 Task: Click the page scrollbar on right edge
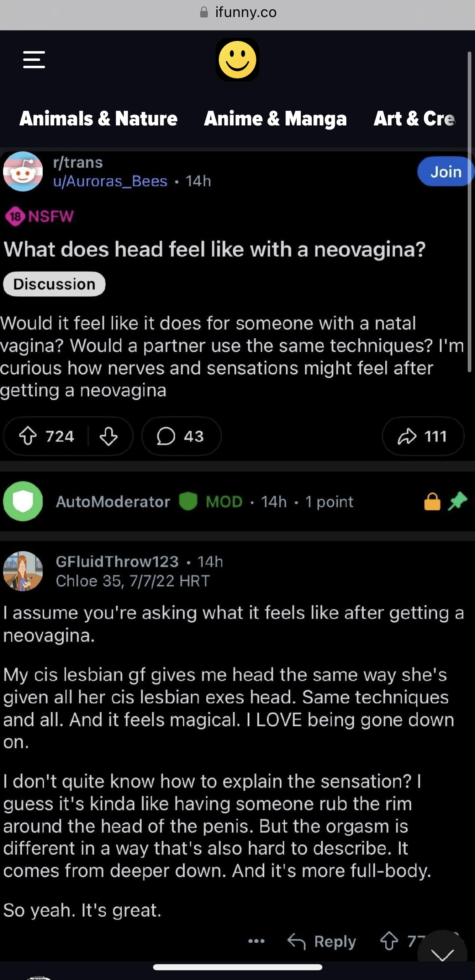(x=469, y=211)
